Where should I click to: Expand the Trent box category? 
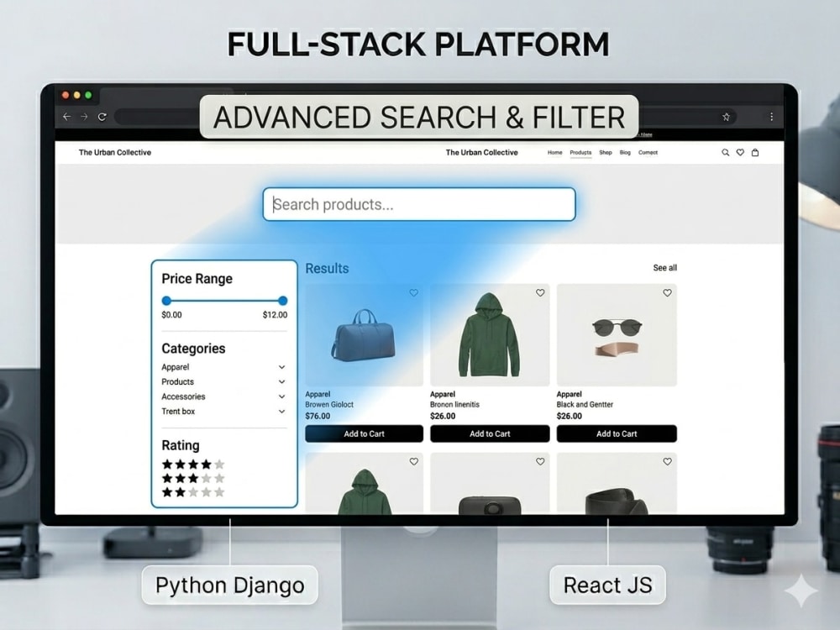[223, 412]
